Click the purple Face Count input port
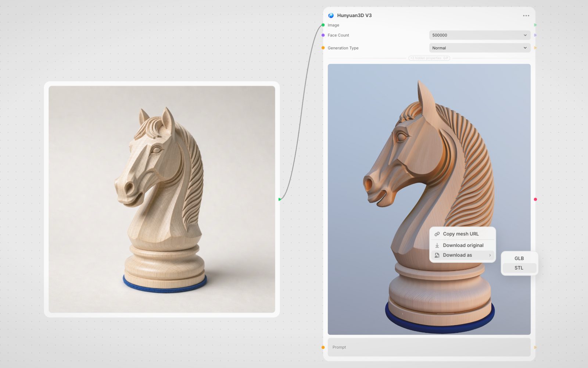 point(323,35)
